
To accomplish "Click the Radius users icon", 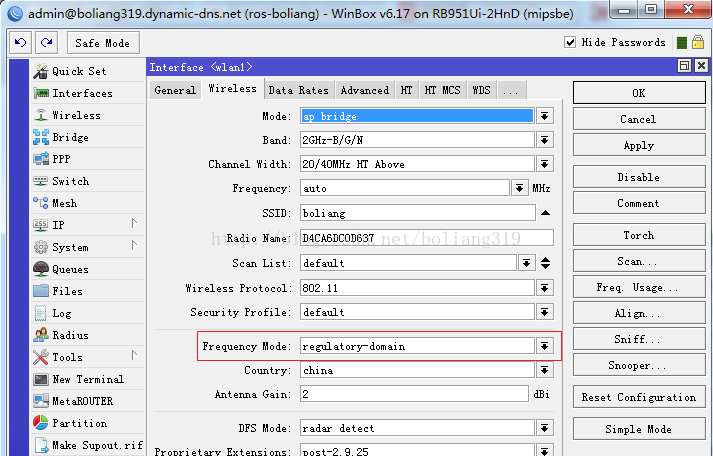I will coord(40,335).
